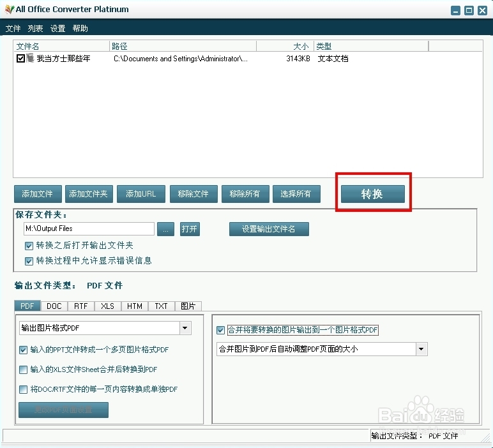Maximize the All Office Converter window
Image resolution: width=493 pixels, height=448 pixels.
click(x=469, y=11)
